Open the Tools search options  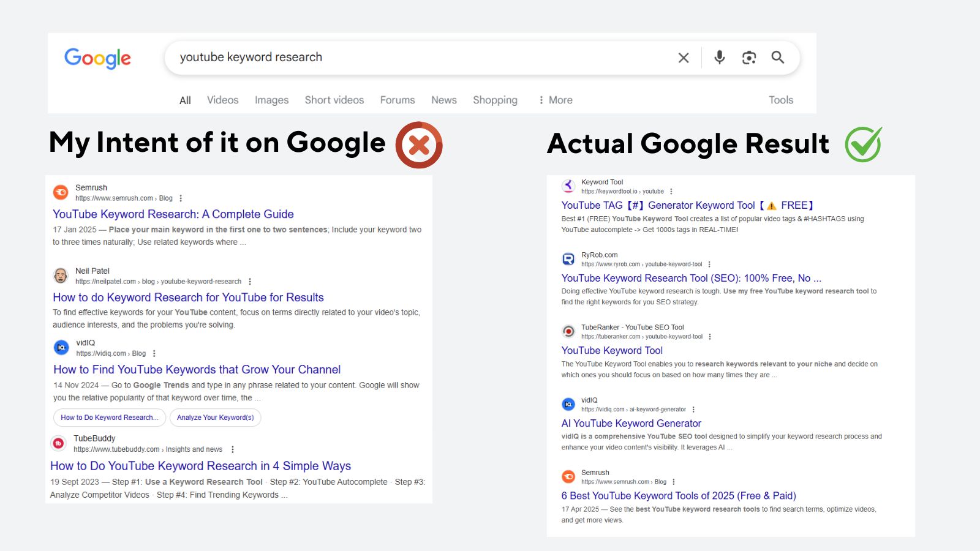pos(780,100)
